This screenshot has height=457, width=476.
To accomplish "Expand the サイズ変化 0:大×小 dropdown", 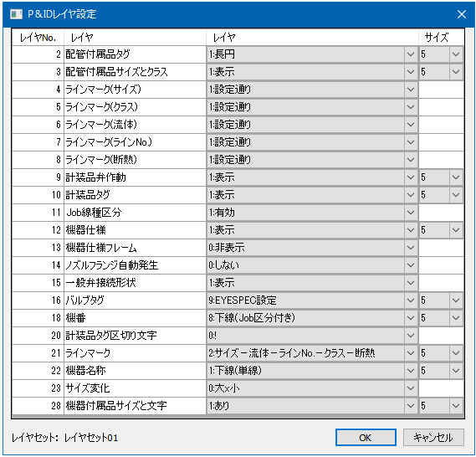I will point(411,388).
